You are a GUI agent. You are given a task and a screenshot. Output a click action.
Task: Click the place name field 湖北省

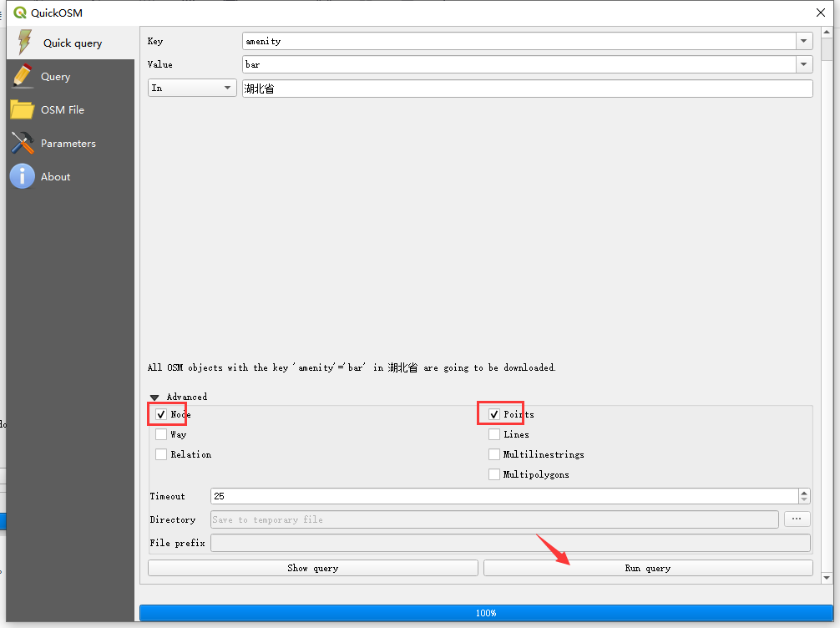(x=527, y=89)
